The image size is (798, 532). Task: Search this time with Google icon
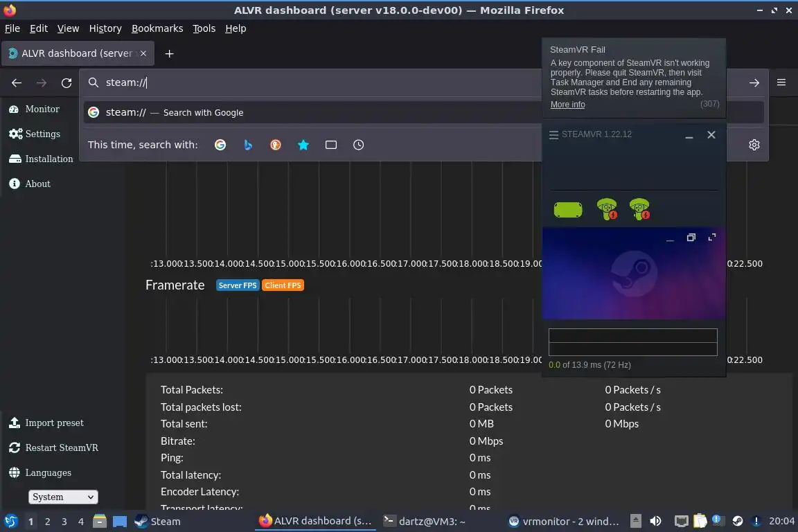pyautogui.click(x=220, y=145)
